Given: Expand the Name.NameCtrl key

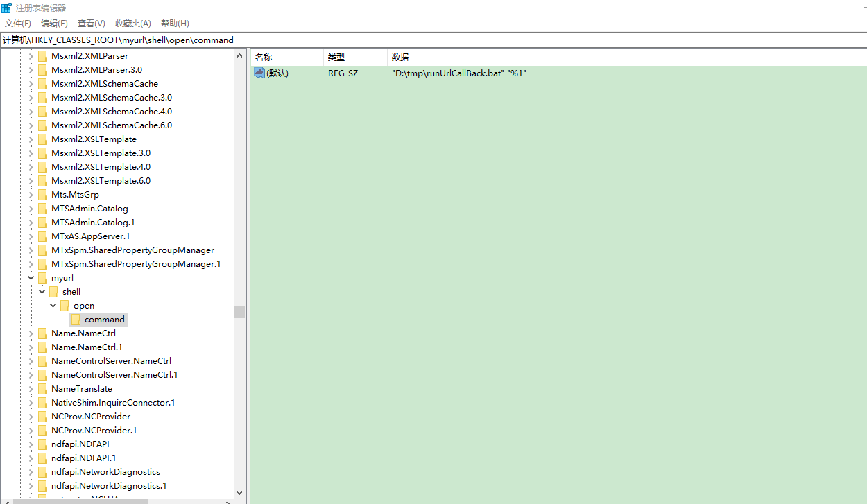Looking at the screenshot, I should point(31,333).
